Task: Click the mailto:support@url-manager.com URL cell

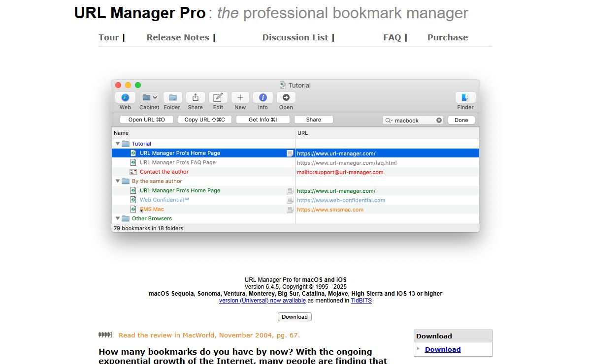Action: click(340, 172)
